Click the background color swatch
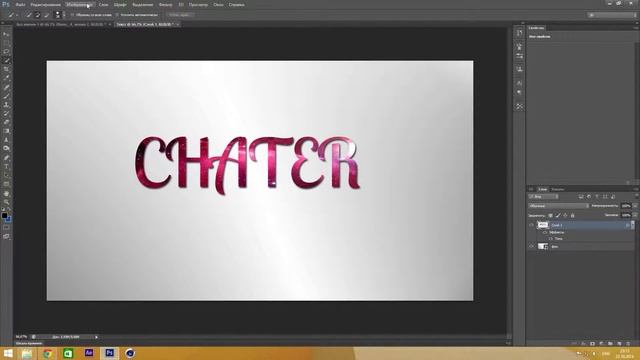The width and height of the screenshot is (640, 360). tap(8, 219)
